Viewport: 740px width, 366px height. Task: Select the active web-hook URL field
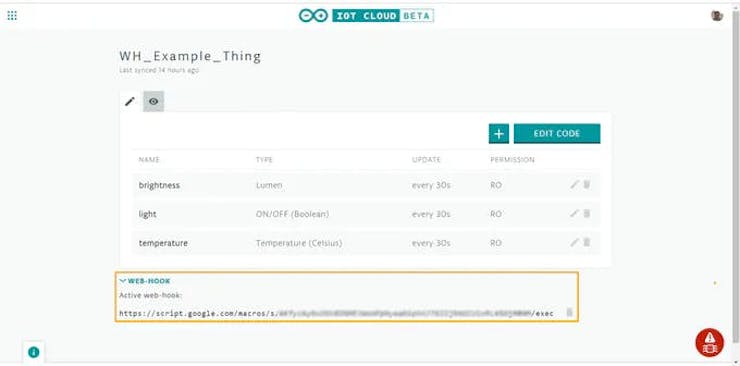[336, 313]
